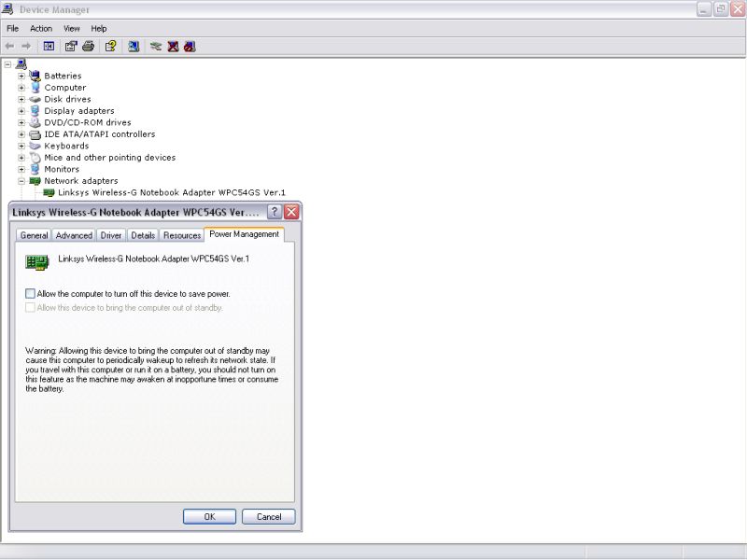Screen dimensions: 747x560
Task: Expand the Keyboards node
Action: coord(21,146)
